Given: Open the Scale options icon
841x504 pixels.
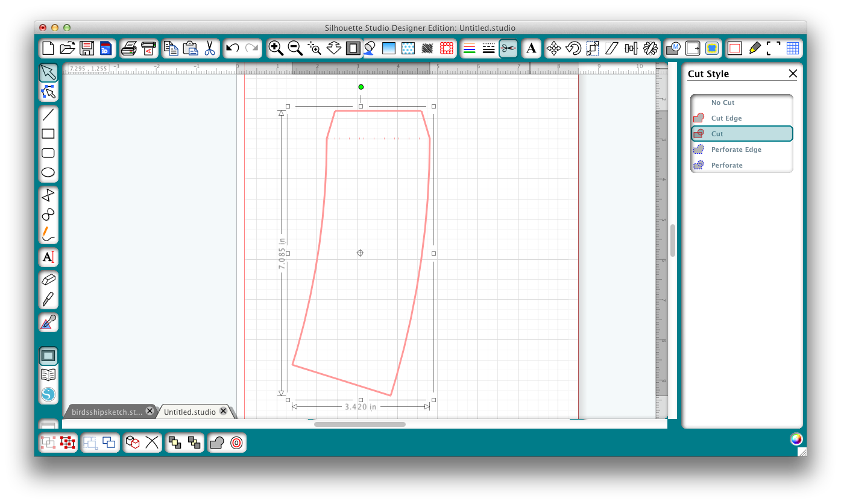Looking at the screenshot, I should [592, 48].
